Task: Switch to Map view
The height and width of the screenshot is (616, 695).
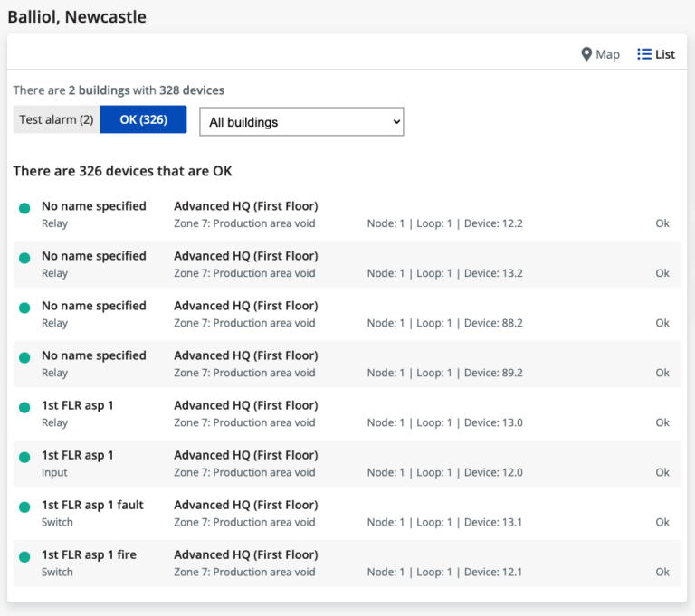Action: pyautogui.click(x=600, y=54)
